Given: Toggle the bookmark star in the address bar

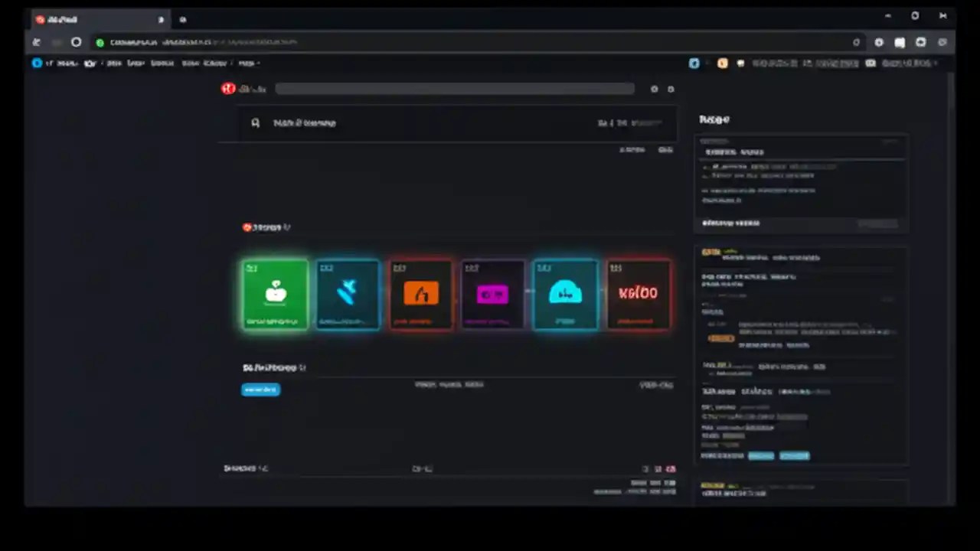Looking at the screenshot, I should [856, 42].
